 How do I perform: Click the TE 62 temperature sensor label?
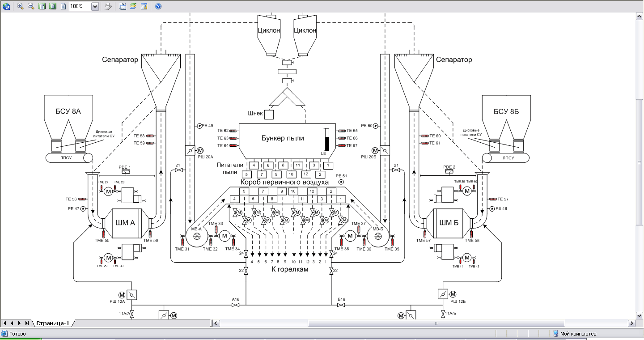(223, 131)
